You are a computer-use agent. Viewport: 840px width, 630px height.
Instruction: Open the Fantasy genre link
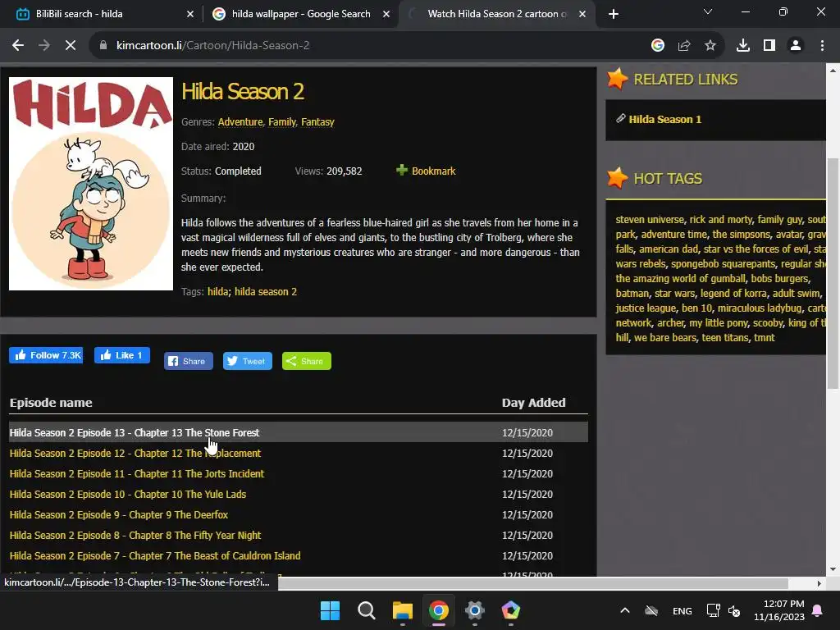pyautogui.click(x=317, y=122)
